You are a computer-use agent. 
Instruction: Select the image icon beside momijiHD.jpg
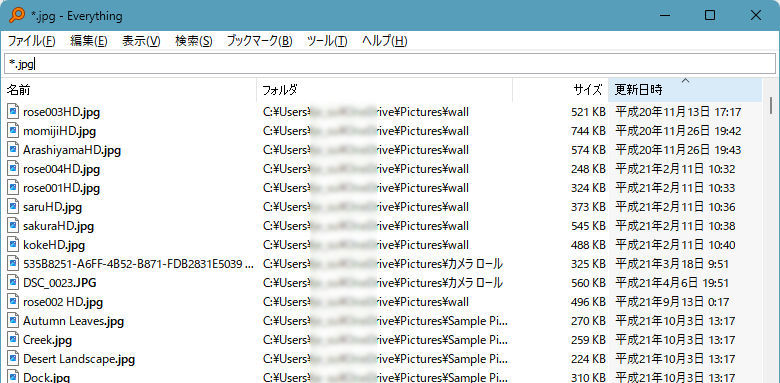[x=12, y=131]
